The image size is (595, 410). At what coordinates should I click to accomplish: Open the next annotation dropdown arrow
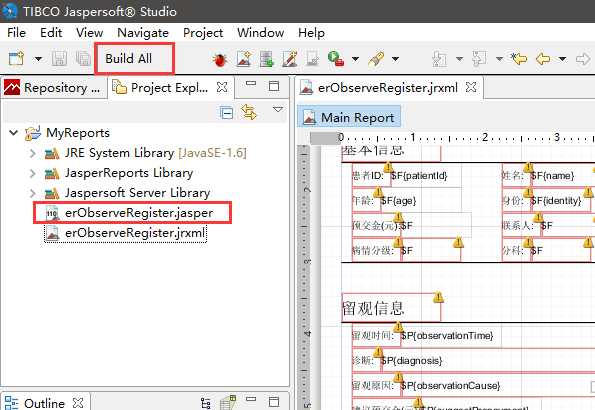click(459, 59)
